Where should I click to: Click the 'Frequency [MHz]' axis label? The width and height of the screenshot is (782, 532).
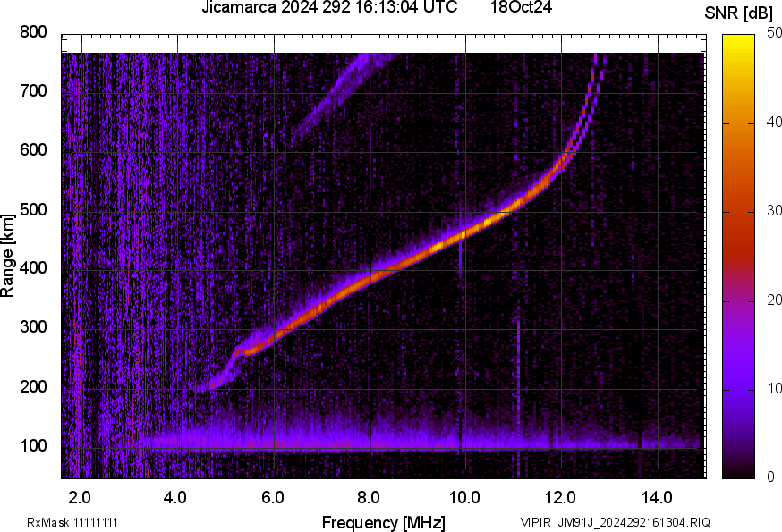384,523
